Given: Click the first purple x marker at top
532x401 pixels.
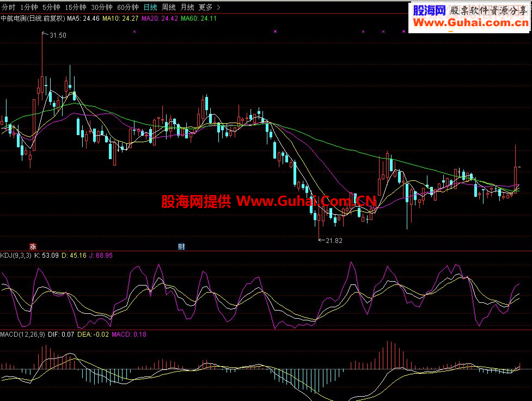Looking at the screenshot, I should point(134,32).
